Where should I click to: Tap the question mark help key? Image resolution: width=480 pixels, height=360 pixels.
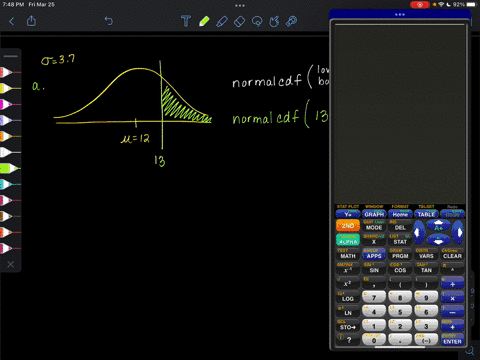coord(348,340)
